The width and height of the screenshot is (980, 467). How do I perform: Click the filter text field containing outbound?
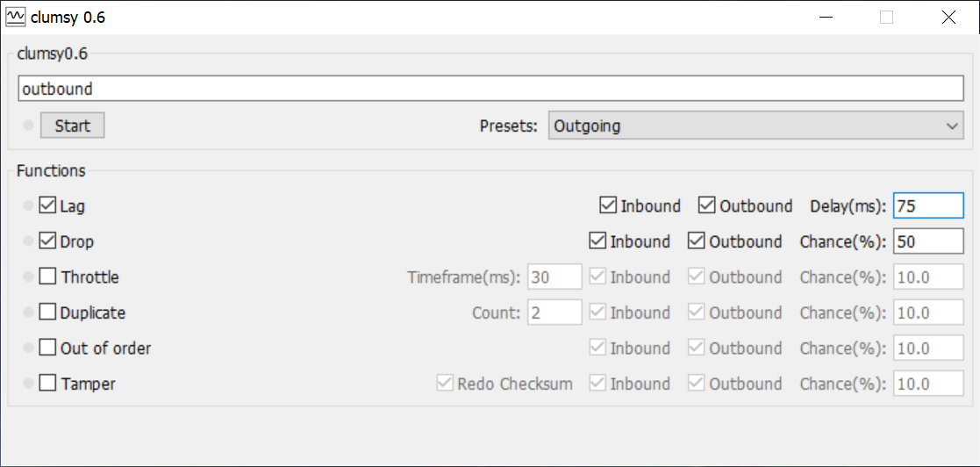[x=490, y=89]
